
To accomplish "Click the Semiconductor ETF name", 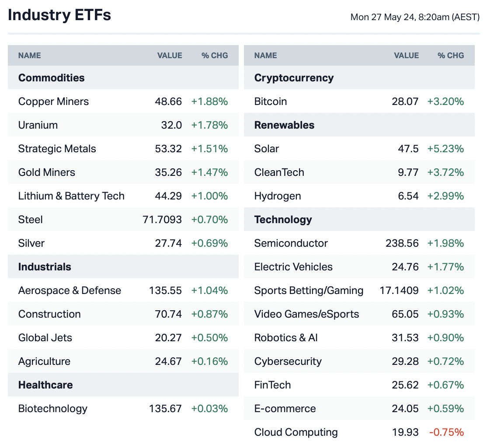I will [291, 243].
